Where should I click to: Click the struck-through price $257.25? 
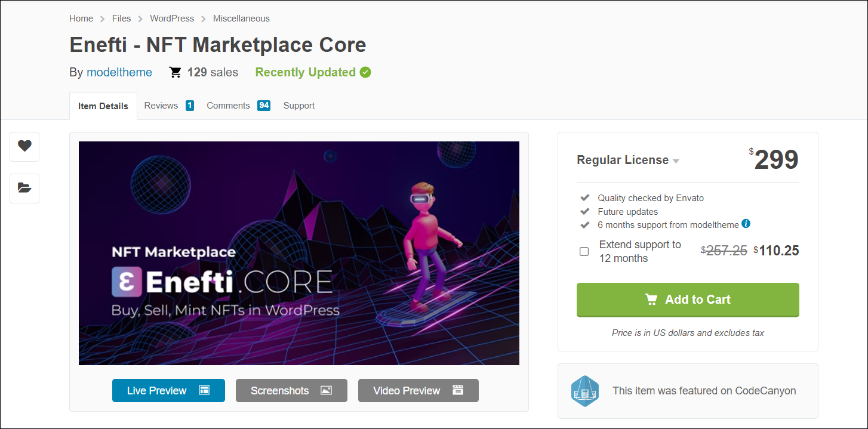pyautogui.click(x=724, y=251)
